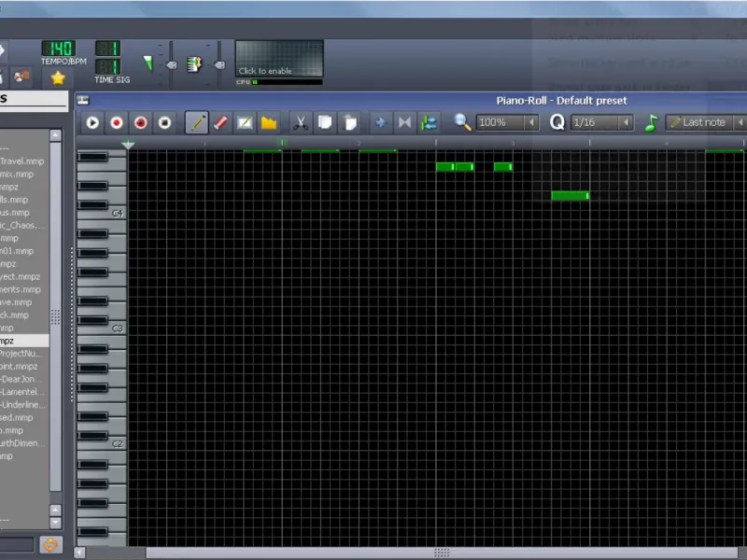The height and width of the screenshot is (560, 747).
Task: Click the filter input field in browser
Action: 17,545
